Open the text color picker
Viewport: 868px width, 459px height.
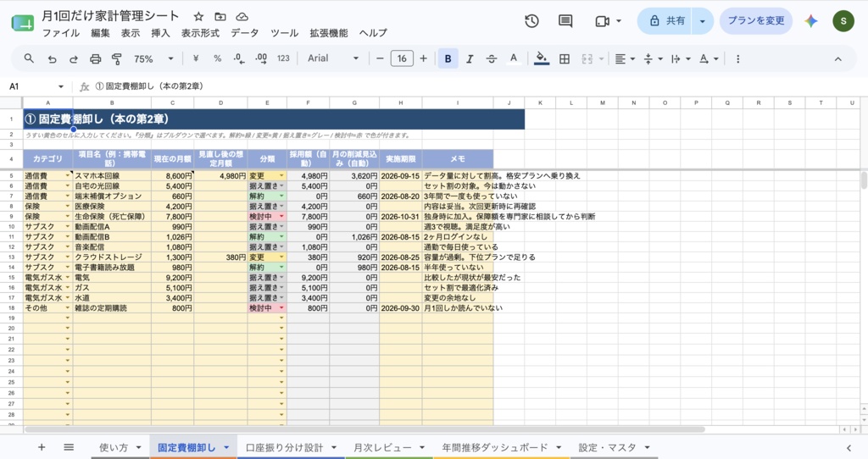click(x=514, y=58)
